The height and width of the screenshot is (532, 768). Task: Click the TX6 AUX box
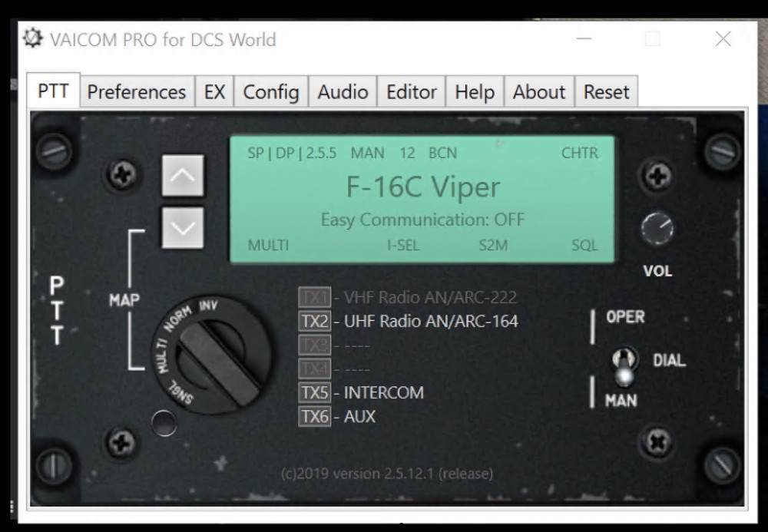pos(314,417)
